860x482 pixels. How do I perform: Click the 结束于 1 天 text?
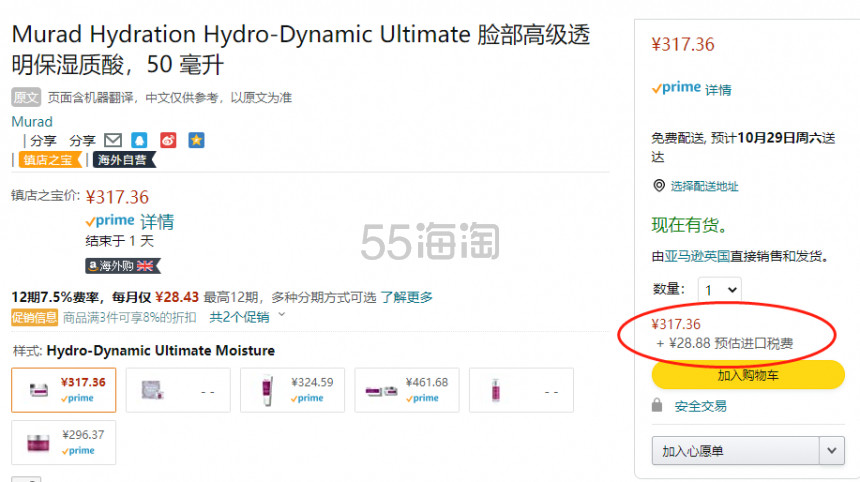pos(120,241)
